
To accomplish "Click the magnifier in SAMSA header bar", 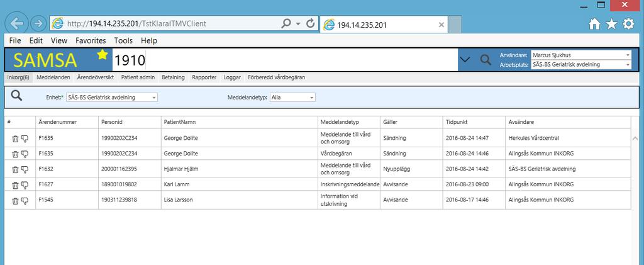I will pyautogui.click(x=486, y=60).
